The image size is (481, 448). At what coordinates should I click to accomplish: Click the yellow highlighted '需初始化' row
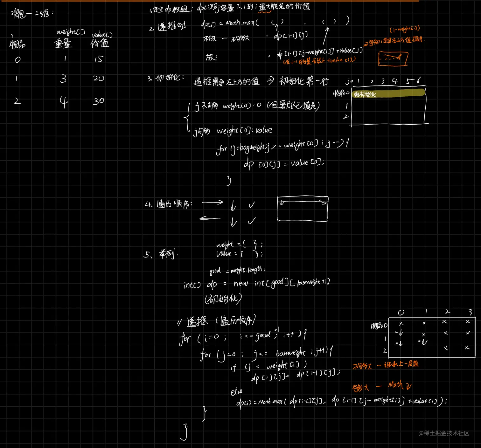388,93
